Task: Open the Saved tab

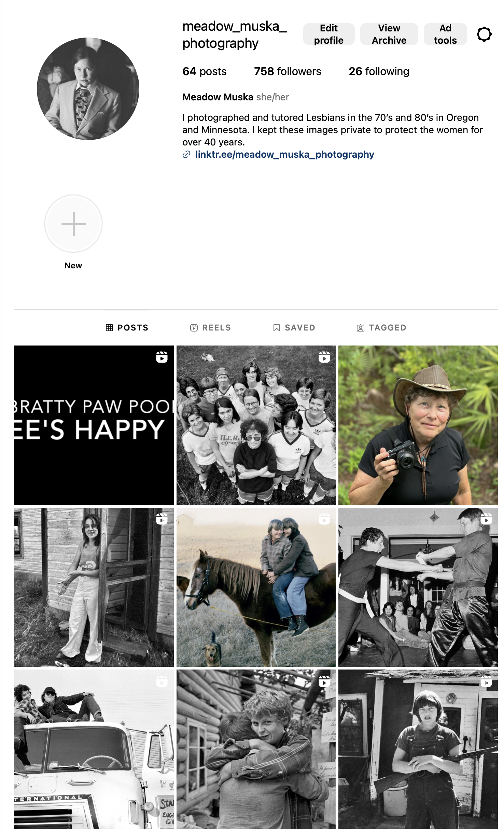Action: (x=294, y=328)
